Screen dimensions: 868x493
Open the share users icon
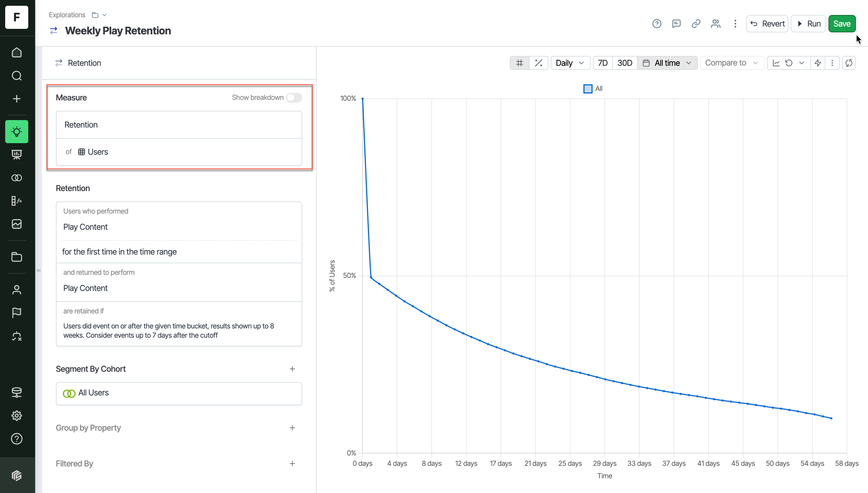(715, 24)
